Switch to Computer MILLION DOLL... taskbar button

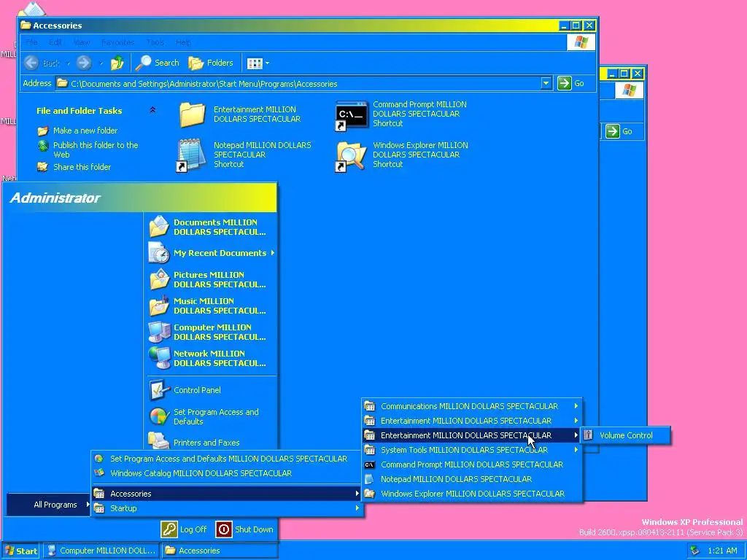(x=102, y=551)
